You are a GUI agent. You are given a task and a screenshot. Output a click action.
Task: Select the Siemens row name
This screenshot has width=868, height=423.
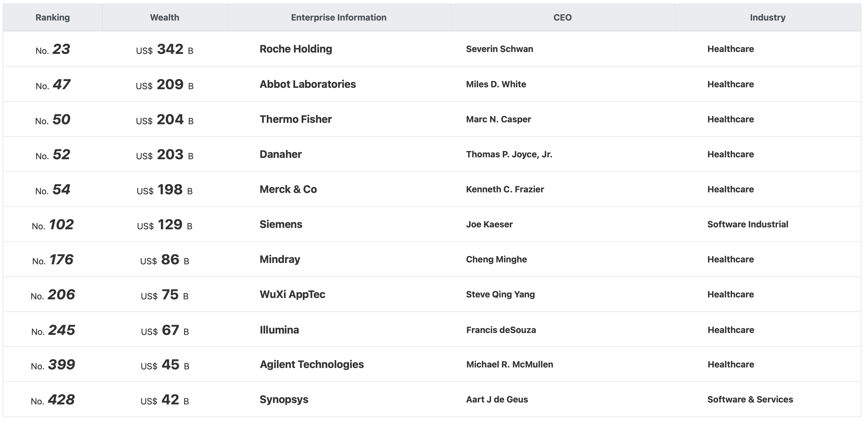pos(281,224)
